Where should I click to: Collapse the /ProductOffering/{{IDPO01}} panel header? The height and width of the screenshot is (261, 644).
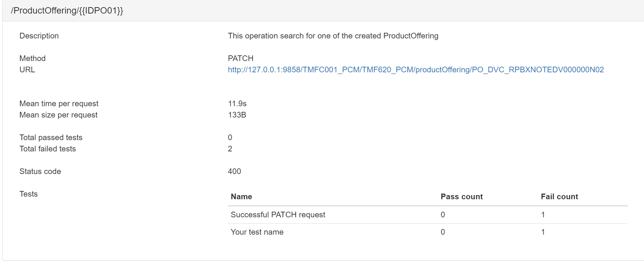tap(67, 11)
